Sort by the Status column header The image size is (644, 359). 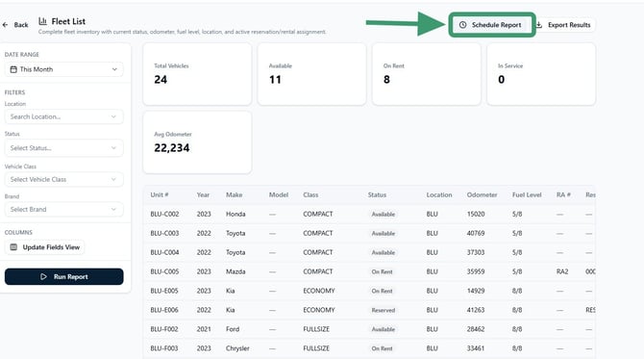377,195
